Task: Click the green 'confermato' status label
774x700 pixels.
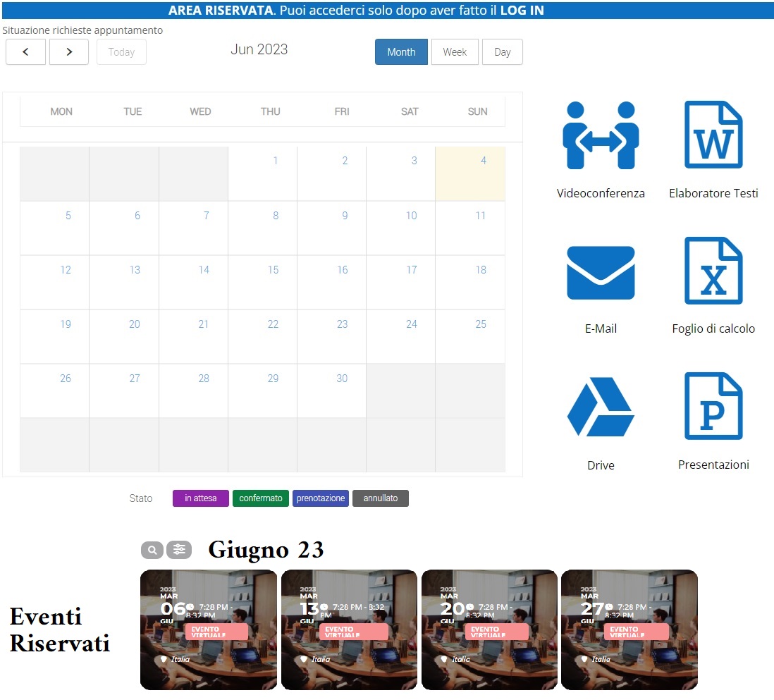Action: coord(261,498)
